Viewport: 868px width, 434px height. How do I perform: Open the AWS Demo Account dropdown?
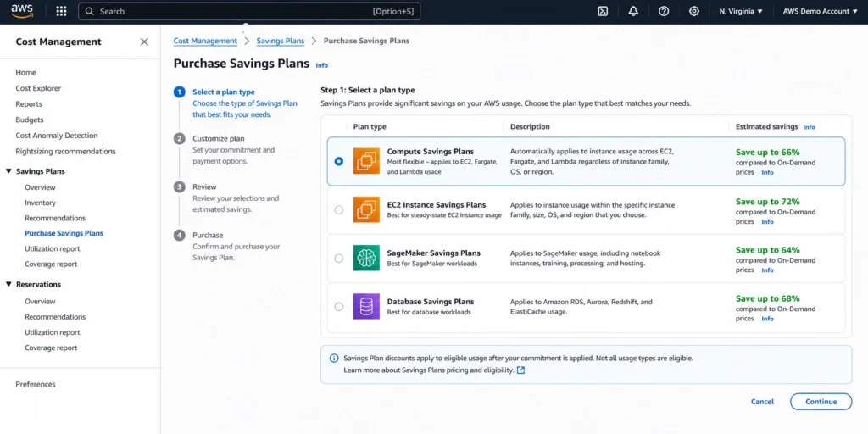(x=820, y=11)
